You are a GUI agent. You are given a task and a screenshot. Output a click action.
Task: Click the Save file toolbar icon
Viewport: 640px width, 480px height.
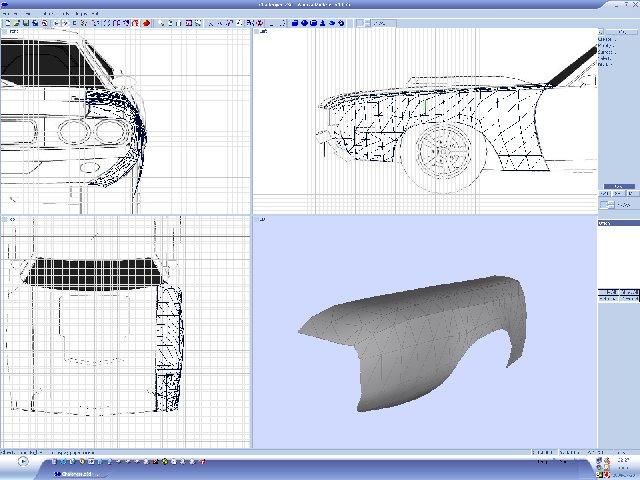click(24, 22)
